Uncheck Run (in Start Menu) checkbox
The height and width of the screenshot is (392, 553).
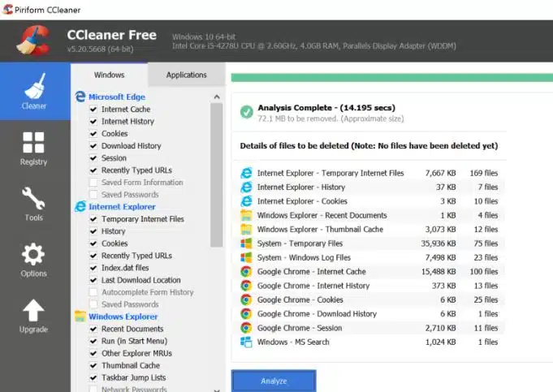point(93,341)
